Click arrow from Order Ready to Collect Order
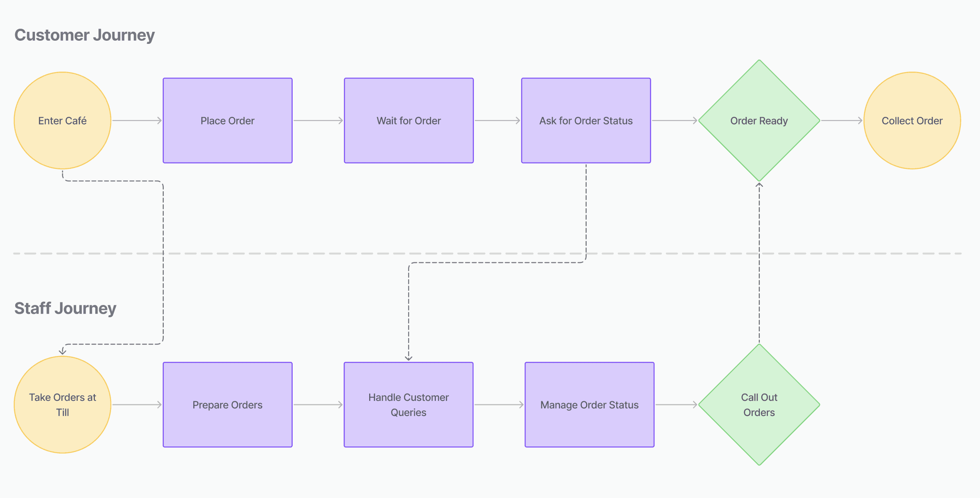Screen dimensions: 980x498 click(x=841, y=120)
